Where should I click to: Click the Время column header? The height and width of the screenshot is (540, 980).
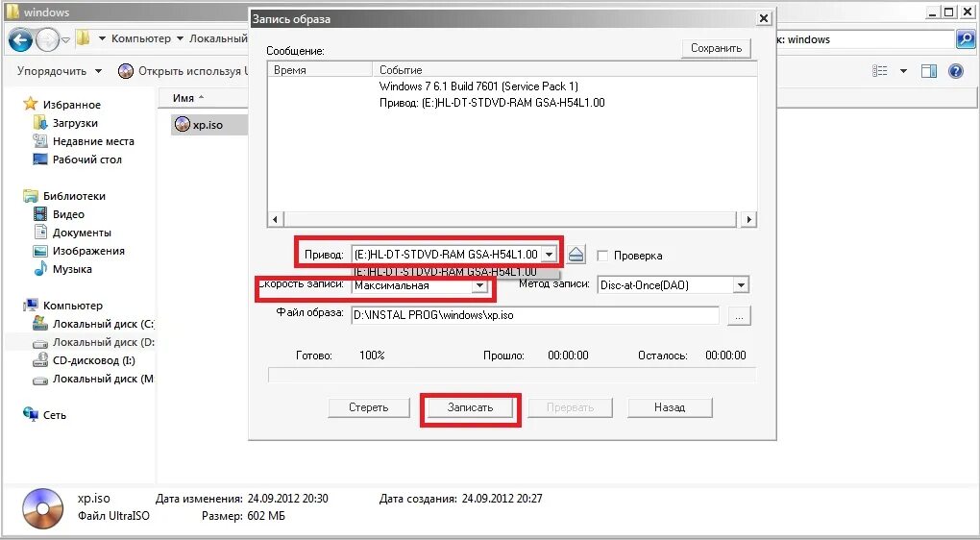[x=320, y=70]
